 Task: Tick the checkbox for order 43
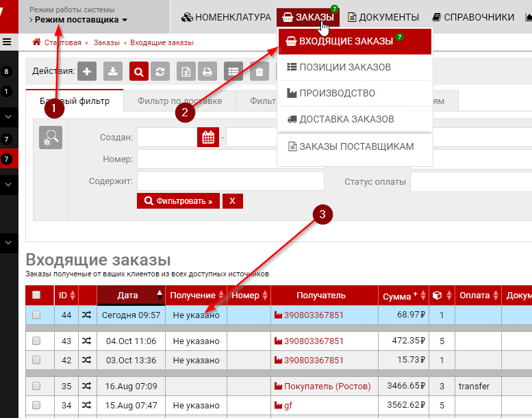click(x=36, y=341)
